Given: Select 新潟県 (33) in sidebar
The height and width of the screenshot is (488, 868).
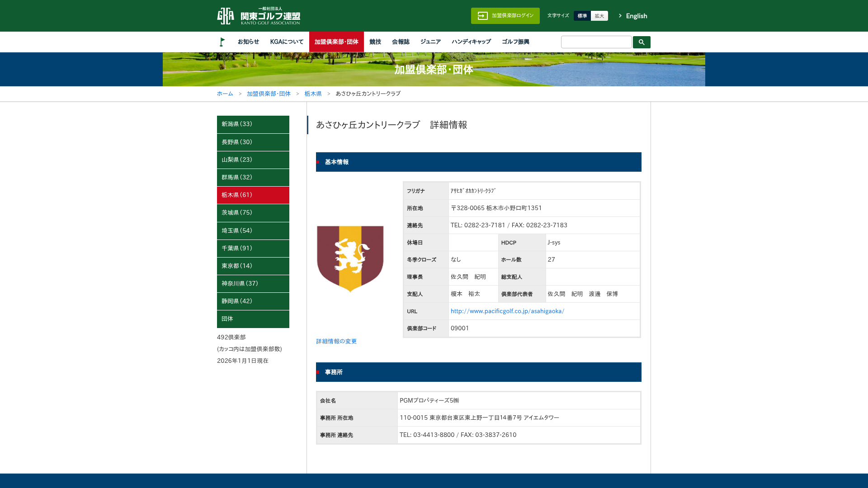Looking at the screenshot, I should [253, 124].
